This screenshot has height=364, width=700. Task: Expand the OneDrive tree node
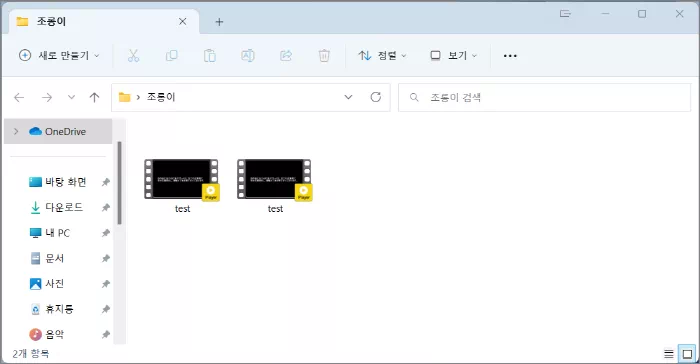16,131
